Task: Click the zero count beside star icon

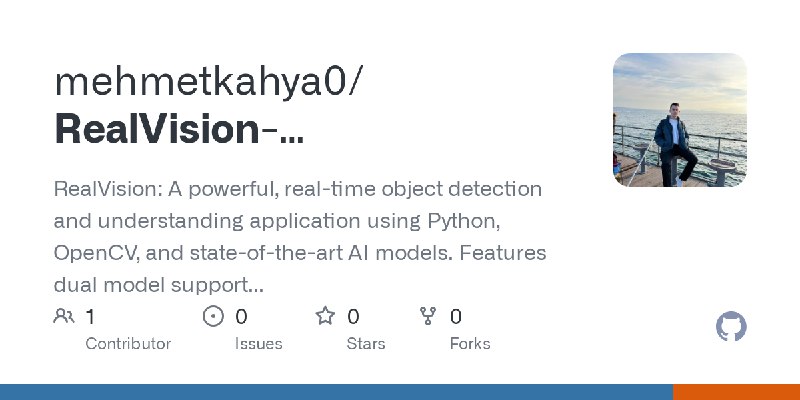Action: (x=353, y=317)
